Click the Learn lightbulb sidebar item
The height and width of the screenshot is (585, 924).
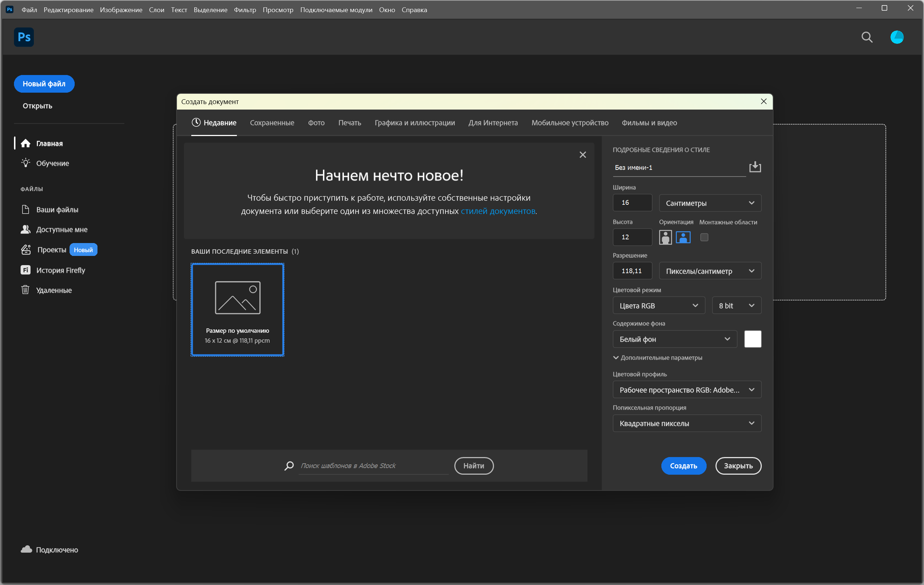pyautogui.click(x=52, y=163)
